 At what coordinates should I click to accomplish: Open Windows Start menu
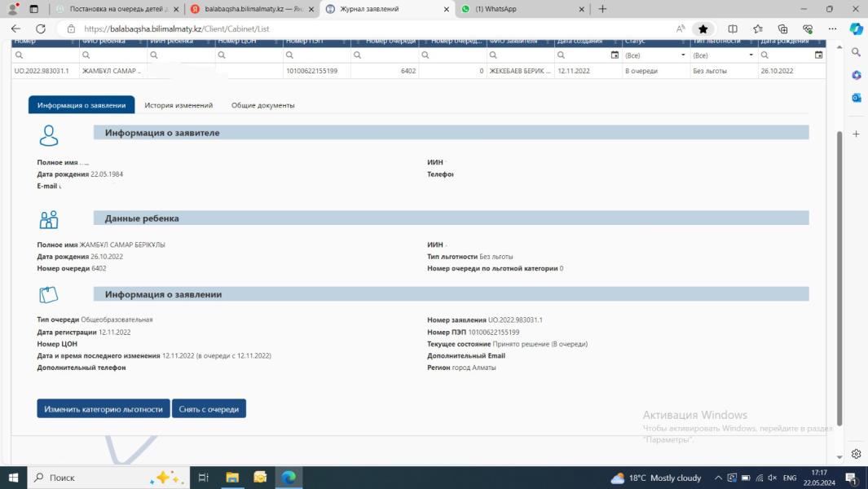click(13, 478)
